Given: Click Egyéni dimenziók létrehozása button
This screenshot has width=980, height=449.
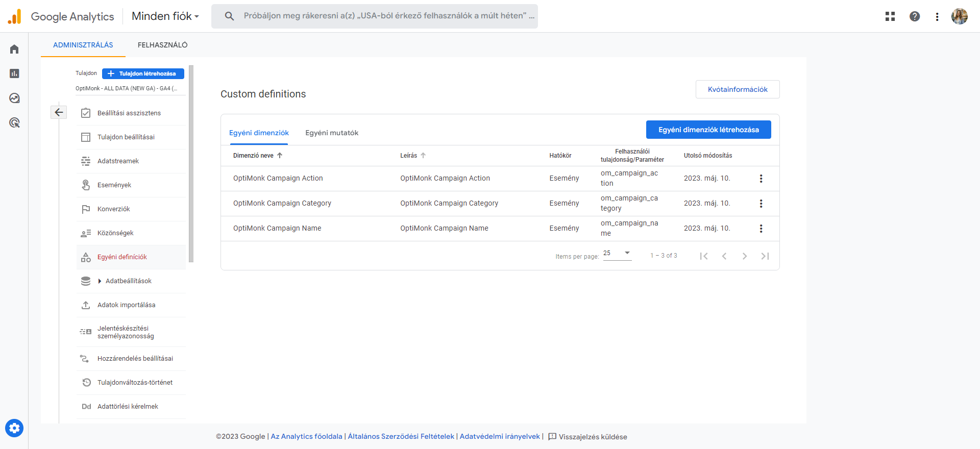Looking at the screenshot, I should tap(708, 130).
